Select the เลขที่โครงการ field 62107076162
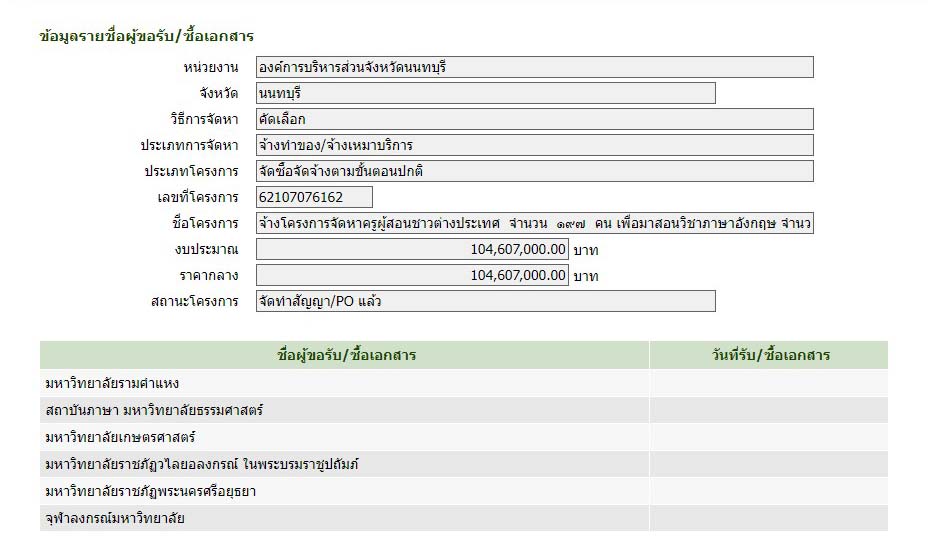Image resolution: width=928 pixels, height=560 pixels. (314, 197)
